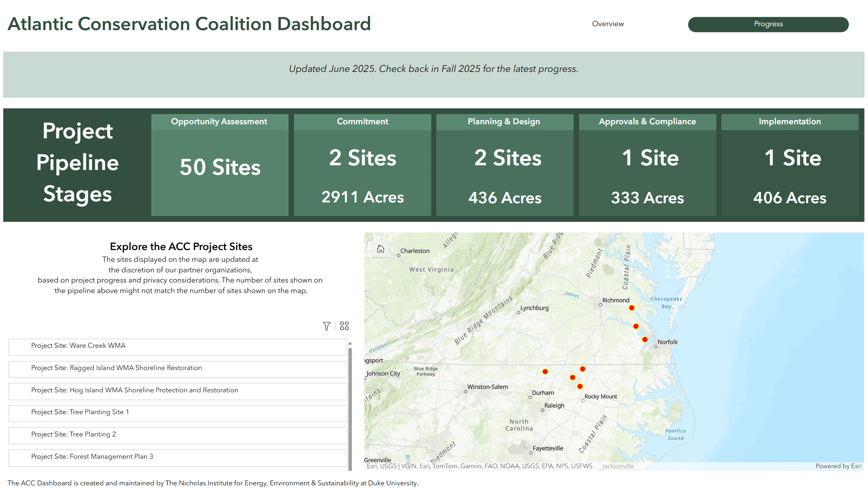Open the Powered by Esri link
Viewport: 868px width, 490px height.
click(838, 466)
